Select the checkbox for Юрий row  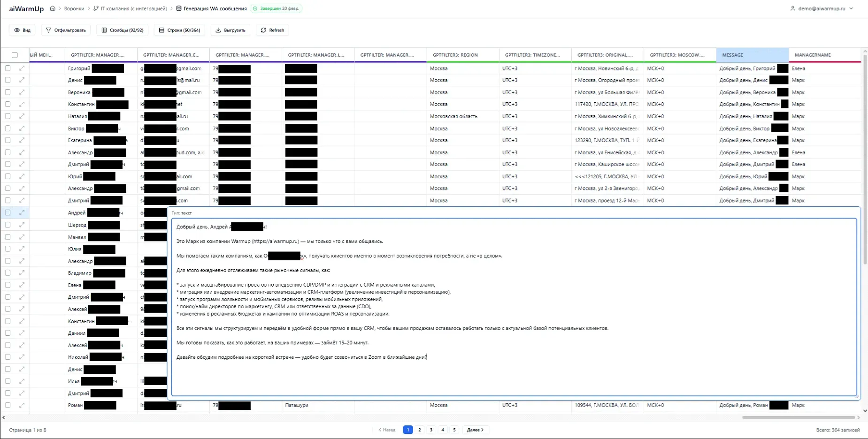8,176
